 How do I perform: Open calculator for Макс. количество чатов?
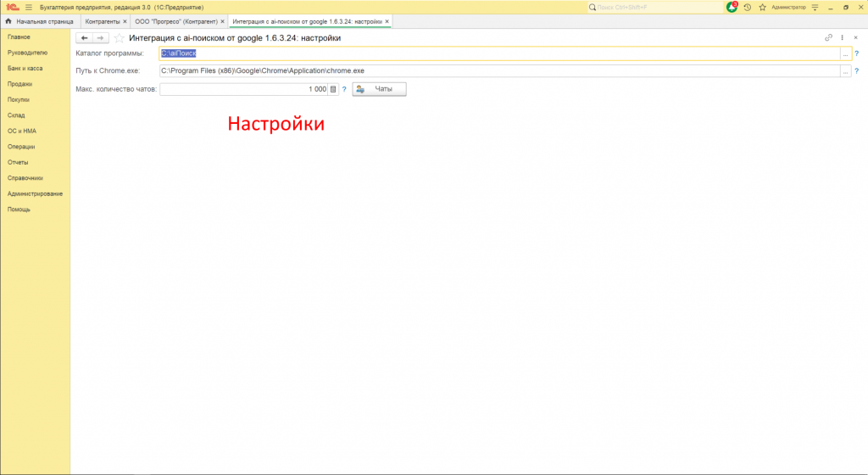point(333,89)
